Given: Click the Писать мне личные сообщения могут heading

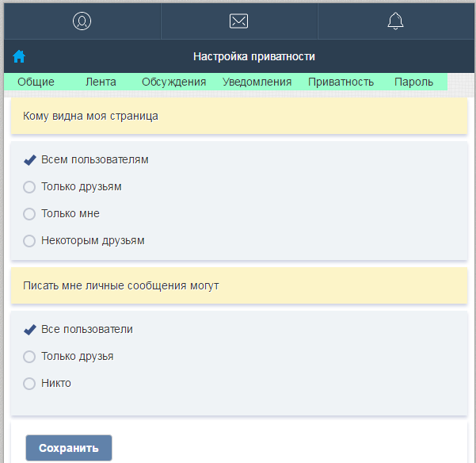Looking at the screenshot, I should [x=121, y=285].
